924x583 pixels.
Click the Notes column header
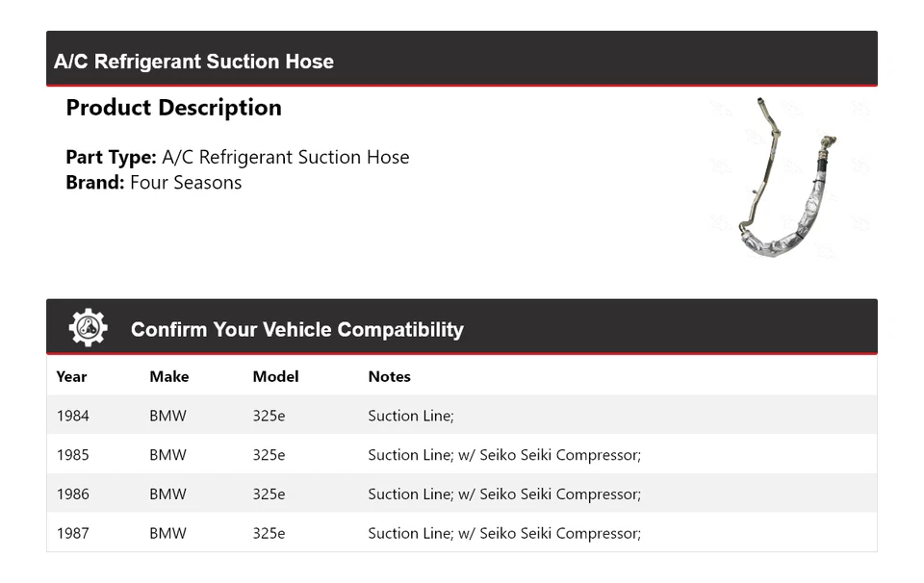(x=389, y=376)
